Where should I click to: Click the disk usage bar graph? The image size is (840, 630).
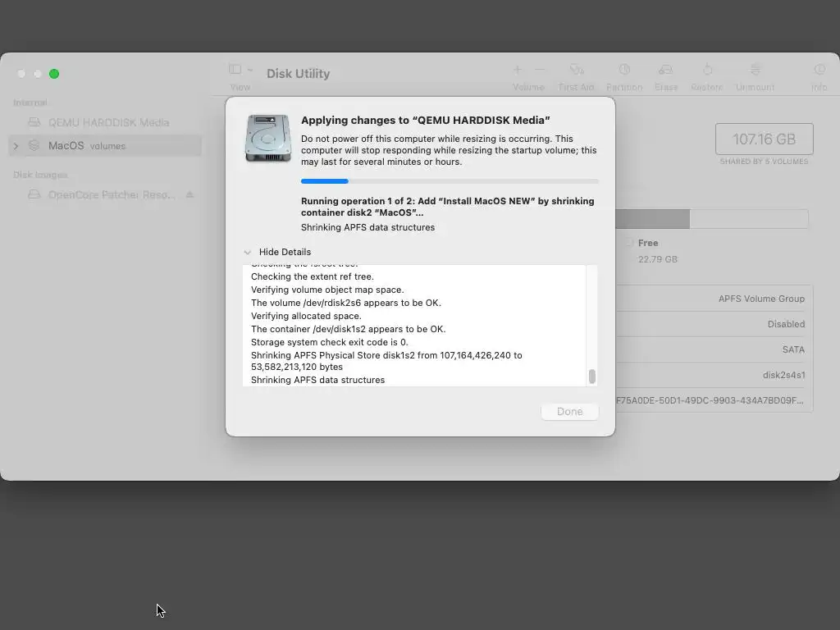(x=711, y=218)
